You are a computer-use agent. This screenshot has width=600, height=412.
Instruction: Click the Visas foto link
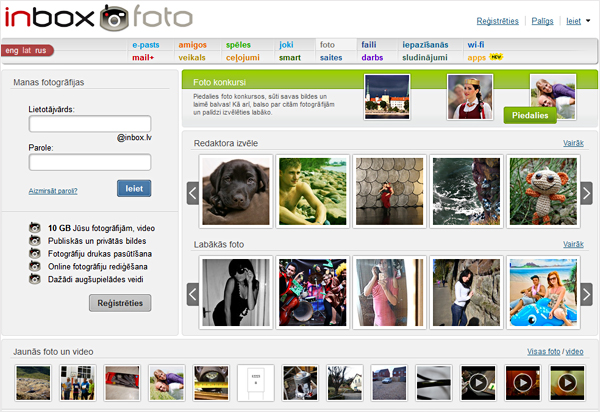pos(543,352)
